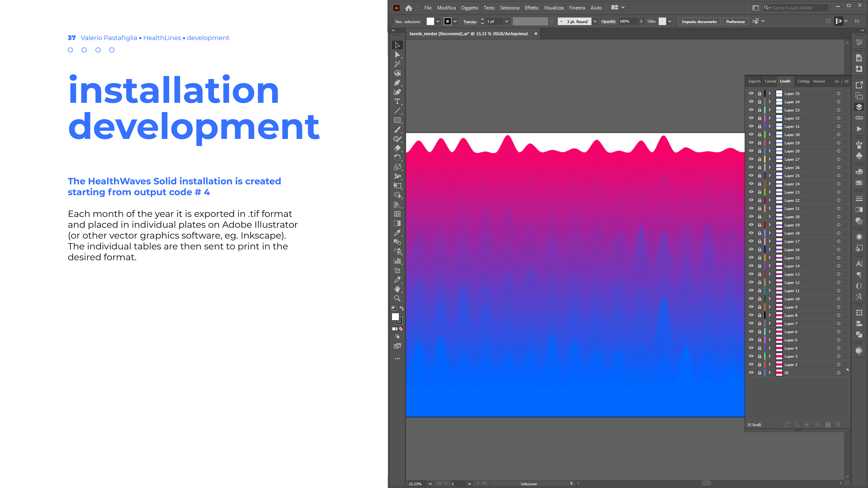The width and height of the screenshot is (868, 488).
Task: Select the Pen tool
Action: point(397,83)
